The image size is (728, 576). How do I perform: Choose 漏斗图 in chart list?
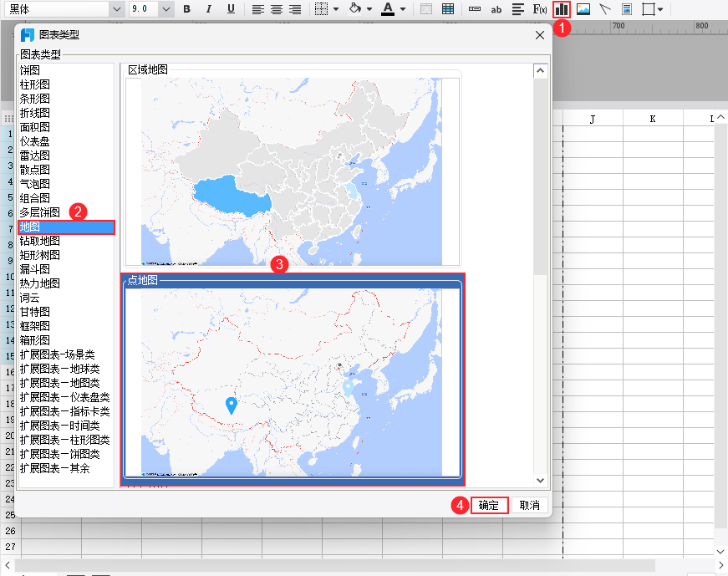pyautogui.click(x=35, y=269)
